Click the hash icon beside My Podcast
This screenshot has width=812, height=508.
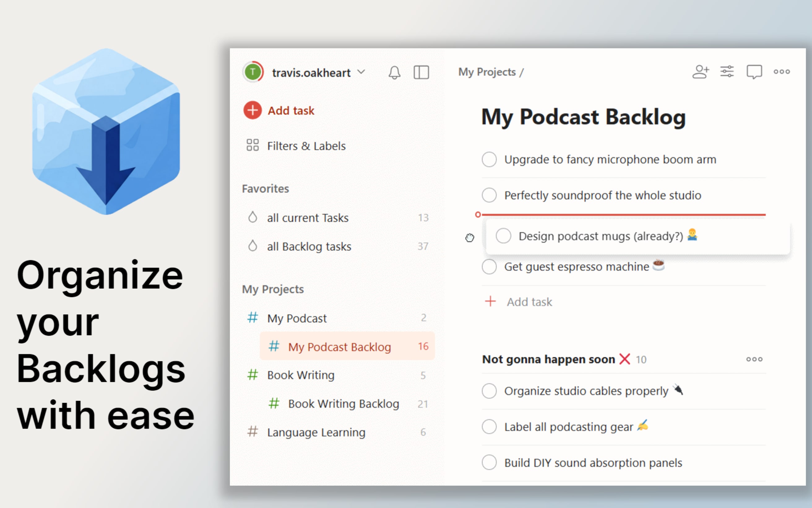point(252,317)
